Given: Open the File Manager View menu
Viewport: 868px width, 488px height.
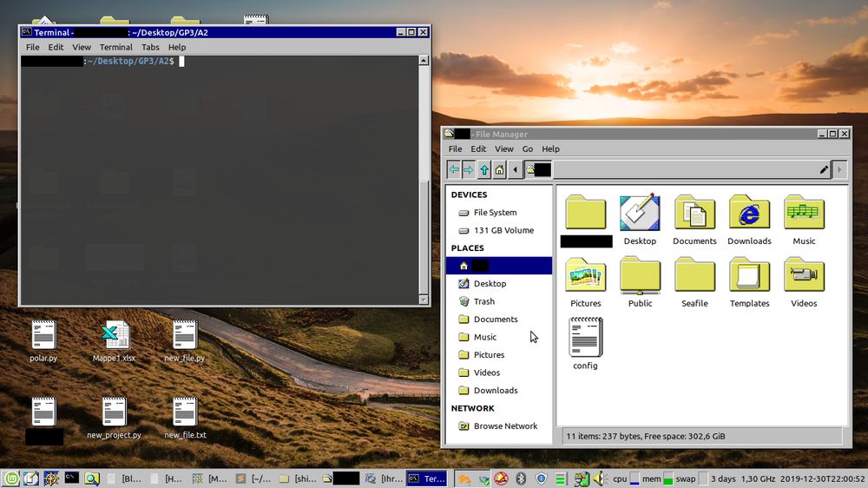Looking at the screenshot, I should click(x=503, y=149).
